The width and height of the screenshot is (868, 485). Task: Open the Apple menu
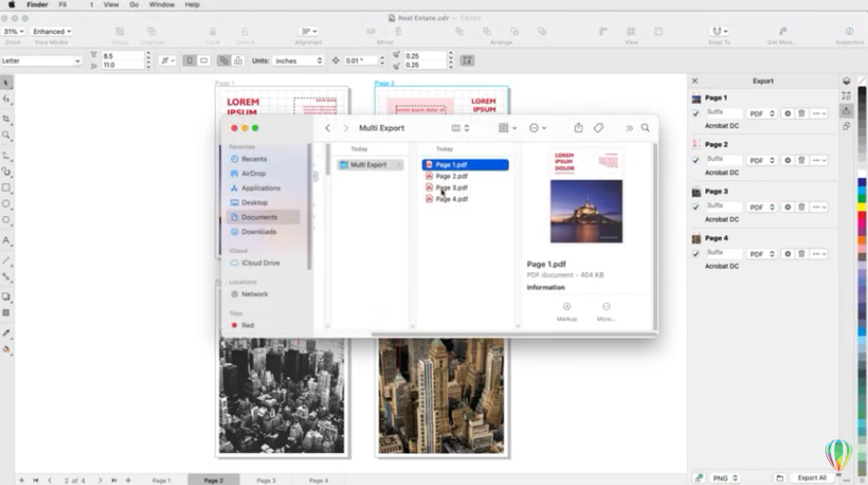tap(12, 5)
